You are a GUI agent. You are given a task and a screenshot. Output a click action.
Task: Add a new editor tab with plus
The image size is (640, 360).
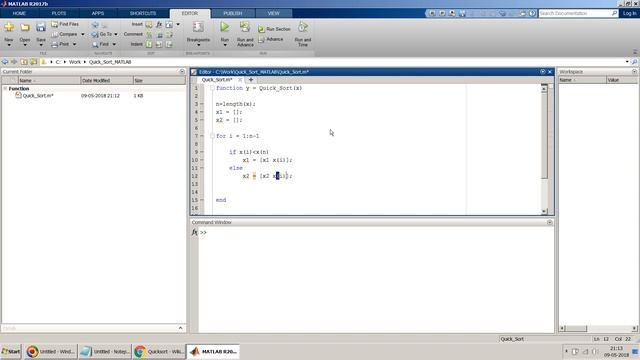(251, 80)
